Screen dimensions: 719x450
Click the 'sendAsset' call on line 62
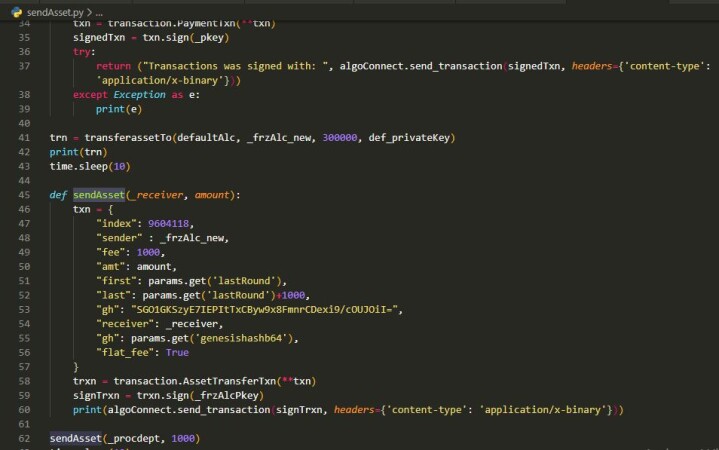tap(75, 439)
